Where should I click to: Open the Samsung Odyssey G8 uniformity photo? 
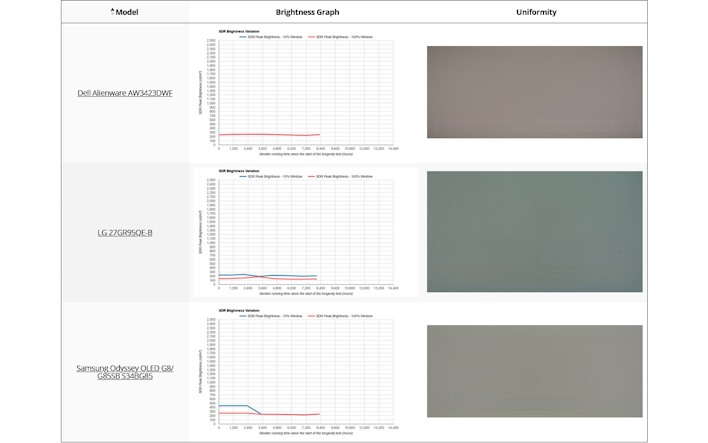pyautogui.click(x=535, y=371)
